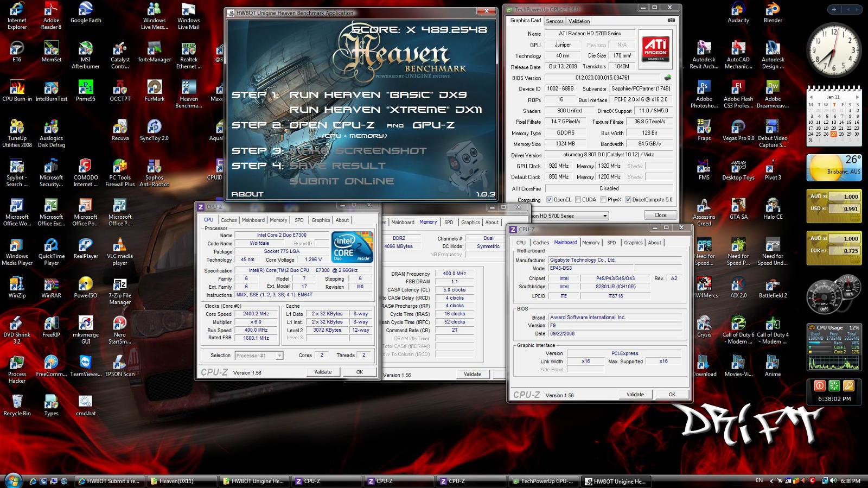The height and width of the screenshot is (488, 868).
Task: Open the Graphics tab in CPU-Z memory window
Action: [470, 222]
